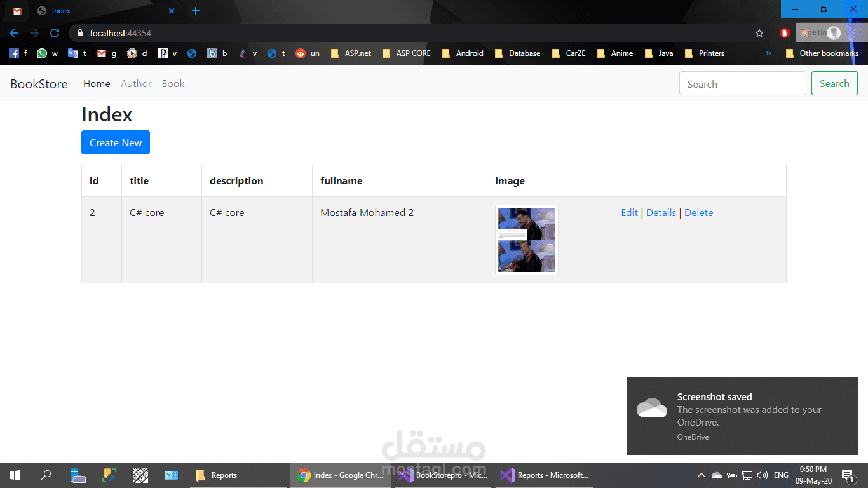
Task: Open the ad blocker extension icon
Action: 785,32
